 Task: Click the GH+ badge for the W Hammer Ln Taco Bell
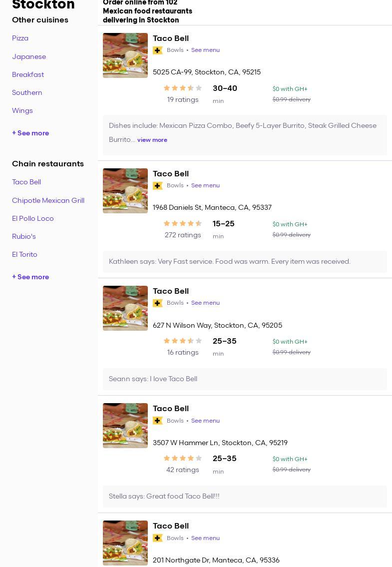click(158, 421)
